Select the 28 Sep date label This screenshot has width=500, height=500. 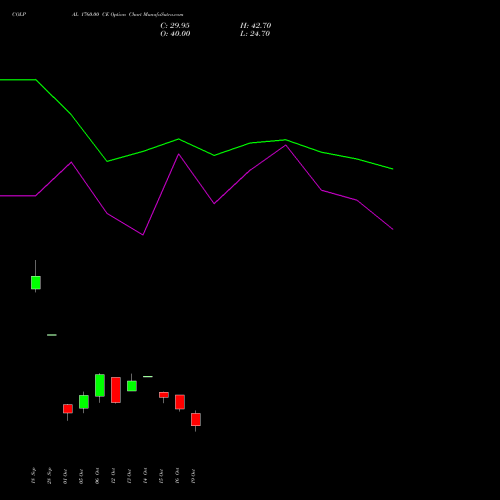[x=49, y=476]
